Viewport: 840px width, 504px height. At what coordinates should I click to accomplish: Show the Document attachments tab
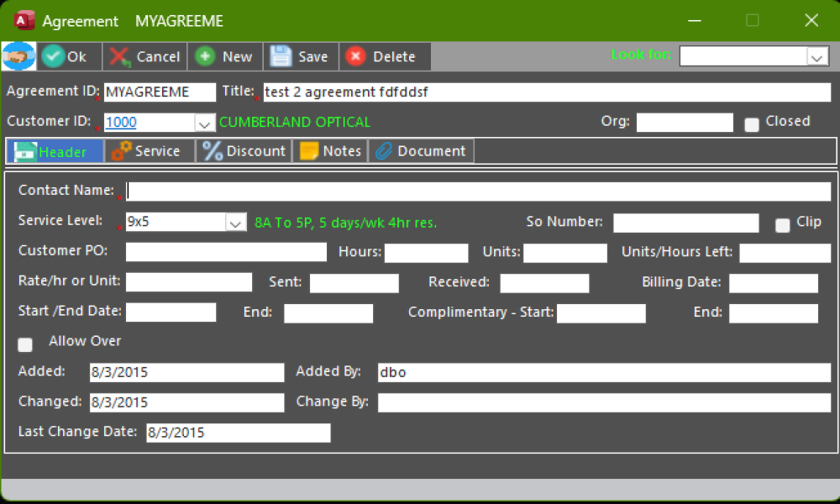(x=421, y=151)
